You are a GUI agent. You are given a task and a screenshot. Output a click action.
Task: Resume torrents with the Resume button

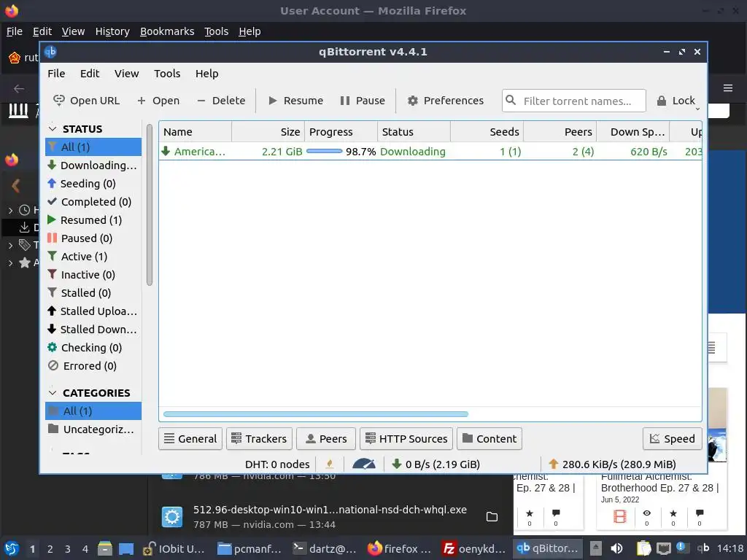click(x=295, y=101)
